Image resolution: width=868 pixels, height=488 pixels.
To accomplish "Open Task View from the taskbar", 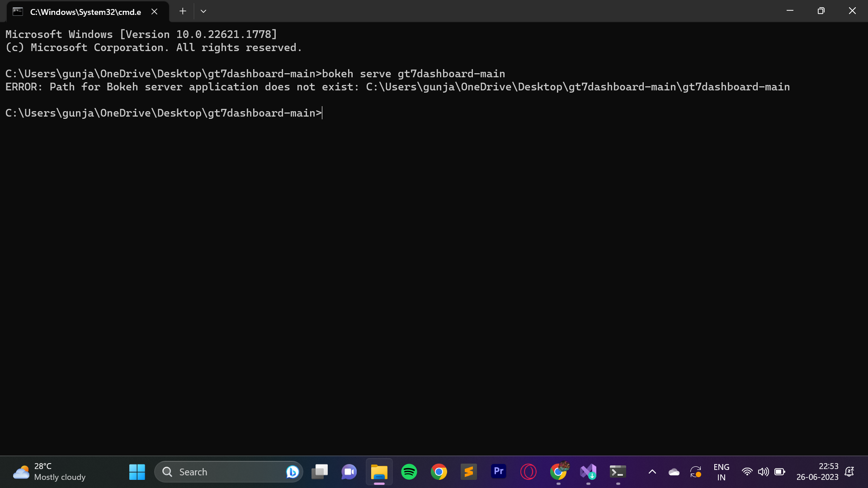I will click(320, 471).
